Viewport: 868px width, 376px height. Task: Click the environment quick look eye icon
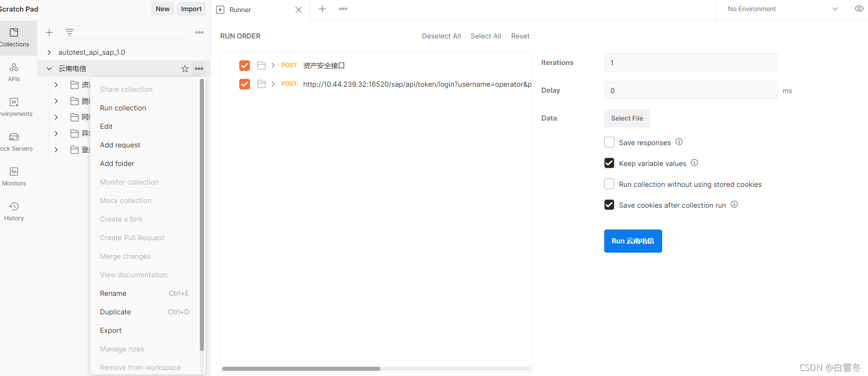coord(859,9)
